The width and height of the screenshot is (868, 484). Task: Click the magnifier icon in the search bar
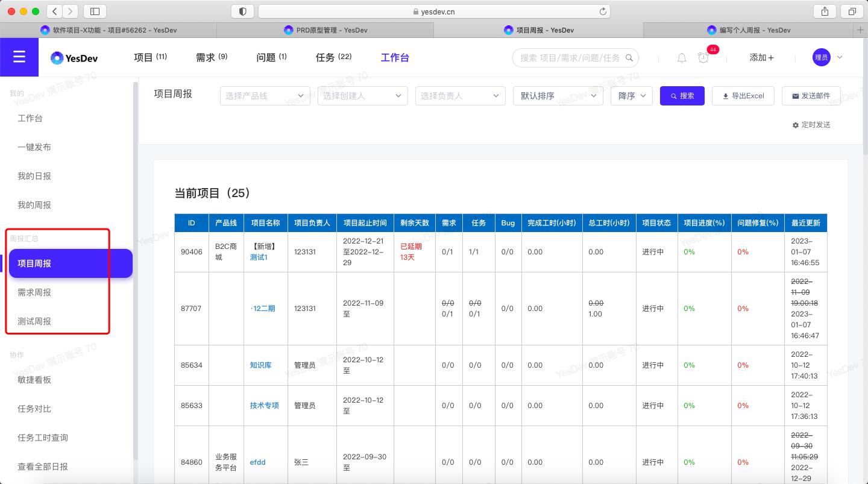click(629, 58)
